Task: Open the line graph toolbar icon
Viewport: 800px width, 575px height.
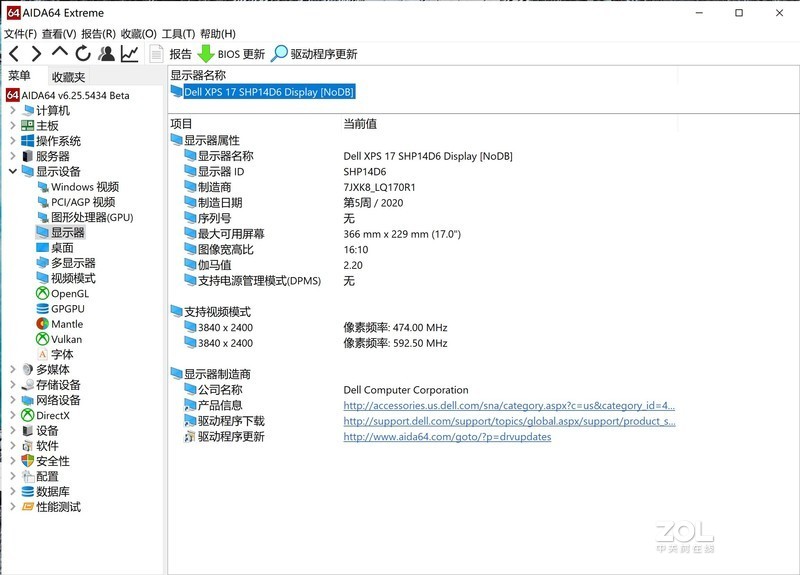Action: pos(130,54)
